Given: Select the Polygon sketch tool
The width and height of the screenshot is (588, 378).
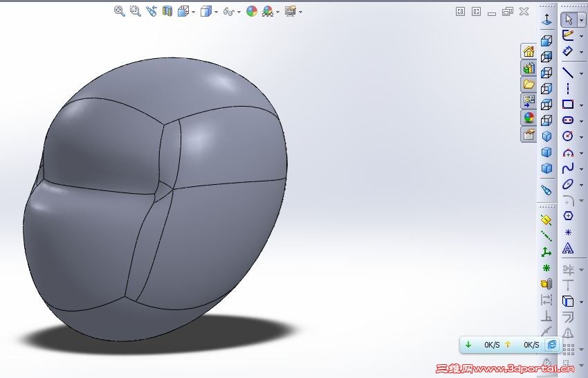Looking at the screenshot, I should [x=568, y=216].
